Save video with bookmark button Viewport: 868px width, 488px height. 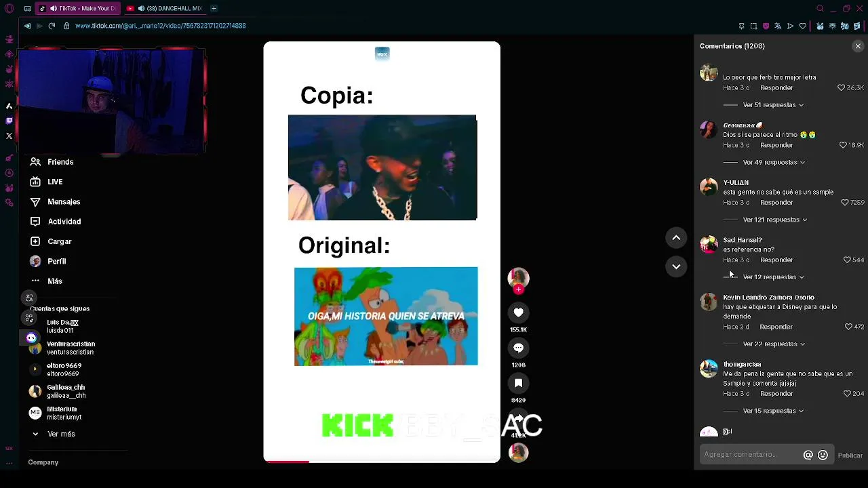518,383
